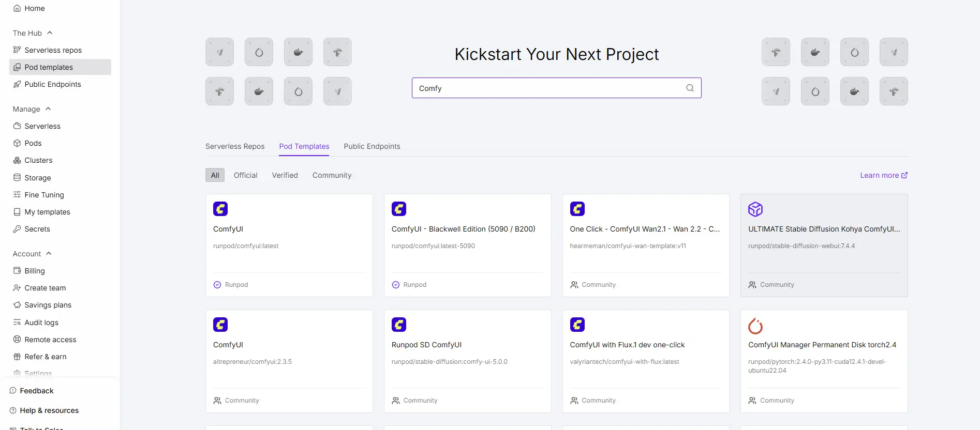Click the Refer & earn gift icon
Viewport: 980px width, 430px height.
pos(17,357)
